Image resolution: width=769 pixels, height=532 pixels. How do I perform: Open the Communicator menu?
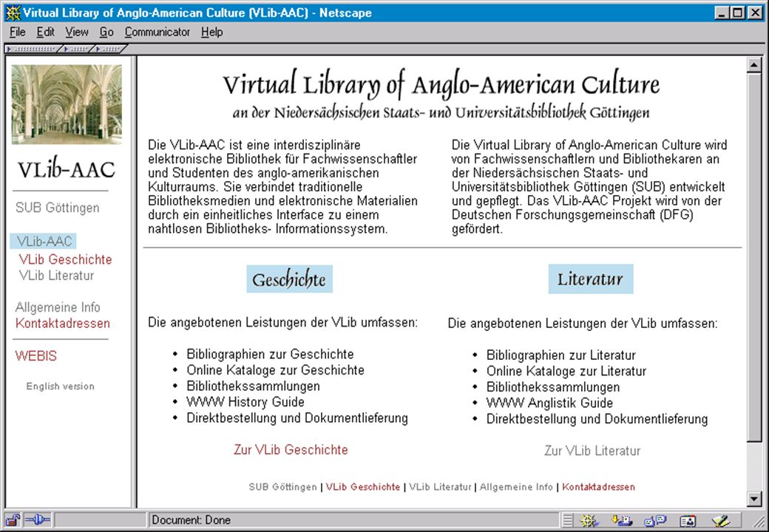point(157,33)
